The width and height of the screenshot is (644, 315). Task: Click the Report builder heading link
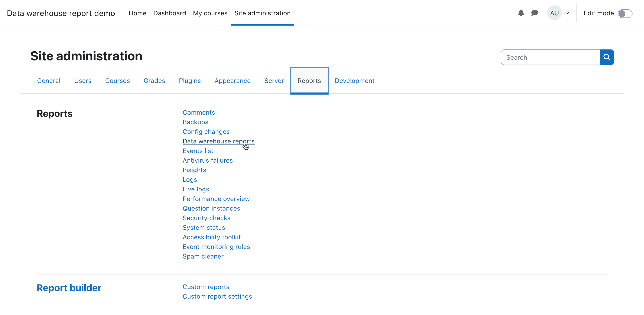click(69, 288)
